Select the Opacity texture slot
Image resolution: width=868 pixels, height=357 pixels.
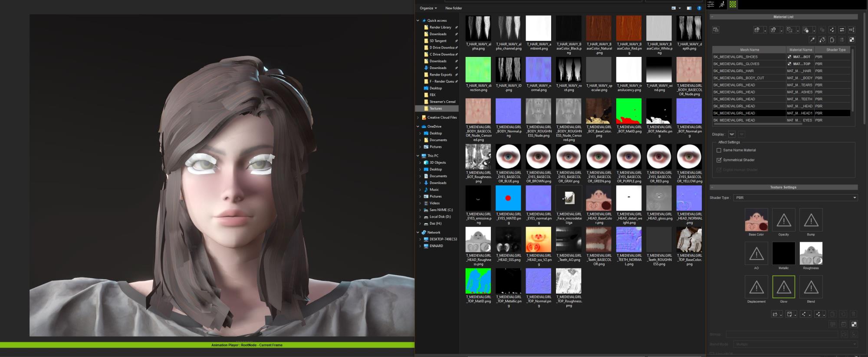click(x=783, y=220)
